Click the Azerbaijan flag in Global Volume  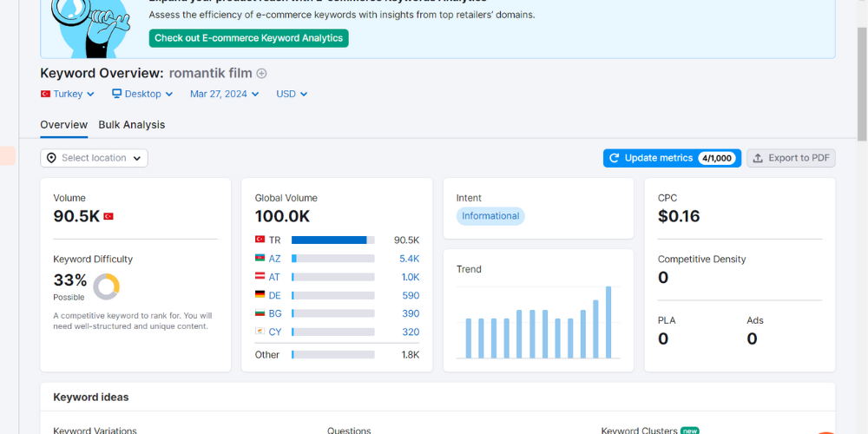pos(260,258)
